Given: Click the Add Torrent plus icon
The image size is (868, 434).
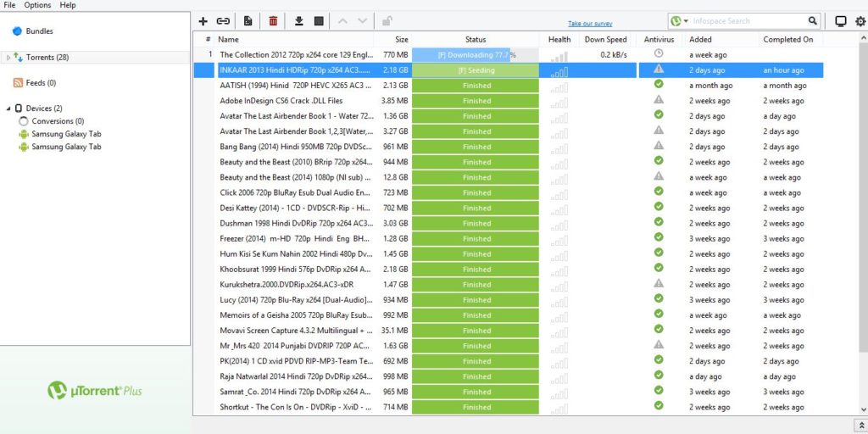Looking at the screenshot, I should click(x=203, y=21).
